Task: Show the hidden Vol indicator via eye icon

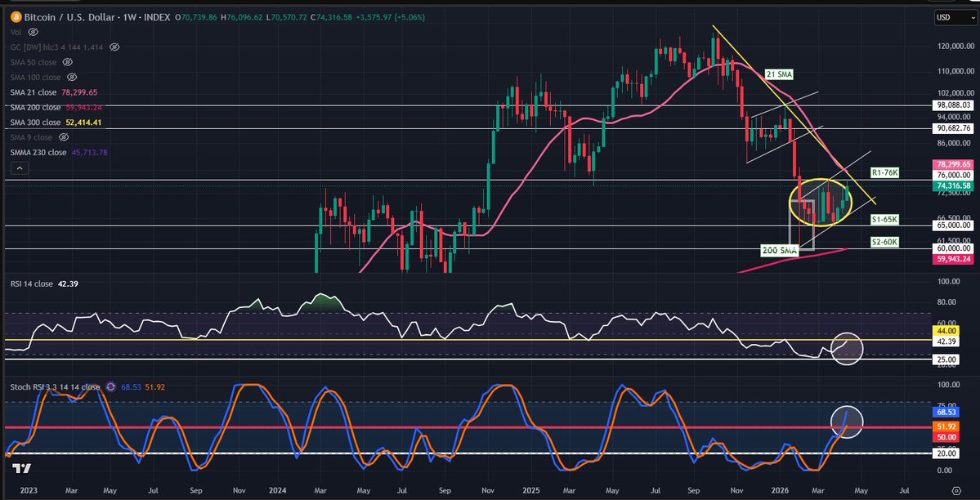Action: [x=33, y=32]
